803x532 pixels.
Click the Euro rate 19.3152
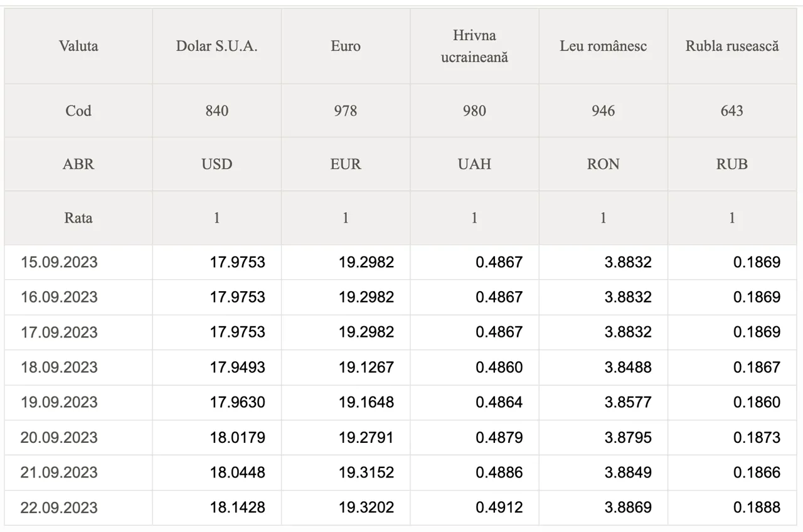click(366, 472)
